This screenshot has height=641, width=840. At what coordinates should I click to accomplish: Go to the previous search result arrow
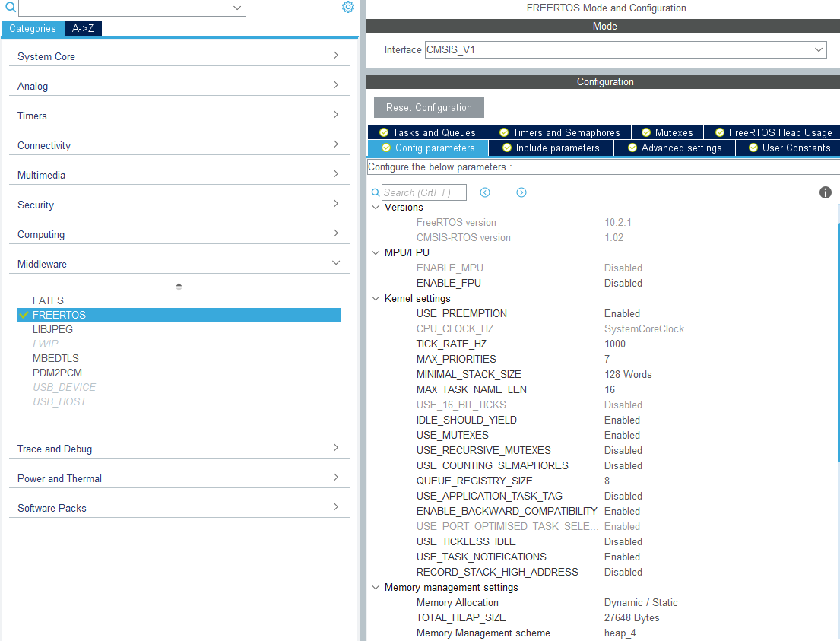pyautogui.click(x=485, y=192)
